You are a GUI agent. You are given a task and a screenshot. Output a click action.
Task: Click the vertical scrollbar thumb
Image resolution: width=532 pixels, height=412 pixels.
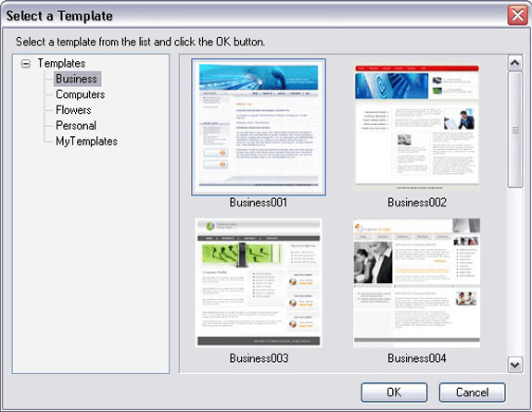click(515, 130)
